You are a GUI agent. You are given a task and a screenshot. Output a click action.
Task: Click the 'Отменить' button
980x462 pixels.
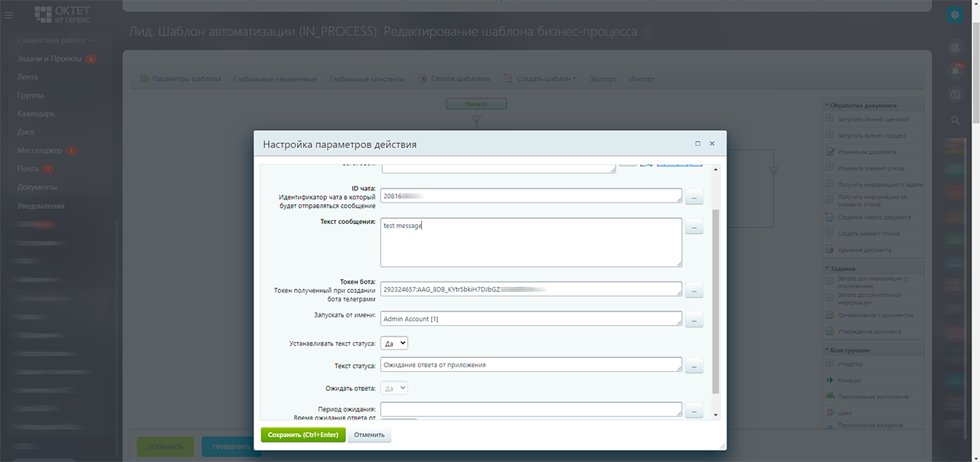click(x=369, y=435)
